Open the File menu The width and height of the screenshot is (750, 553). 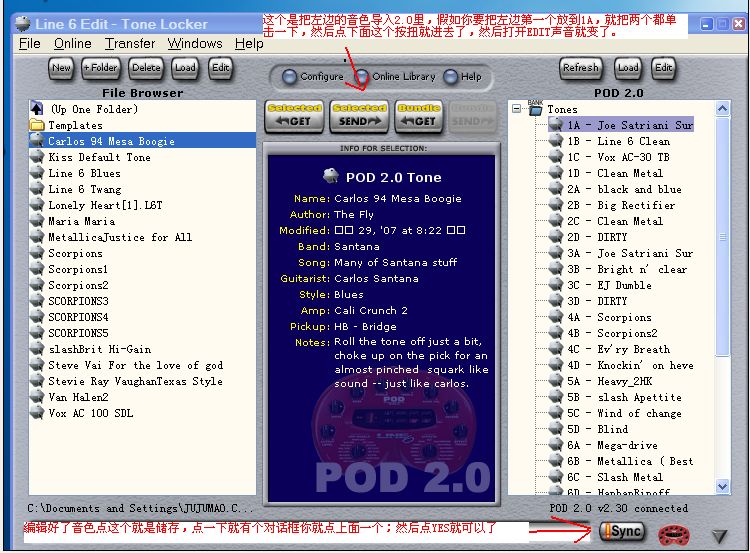30,44
